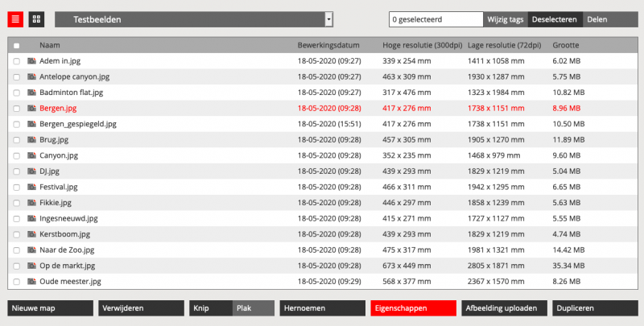Click image icon next to DJ.jpg

click(x=31, y=171)
